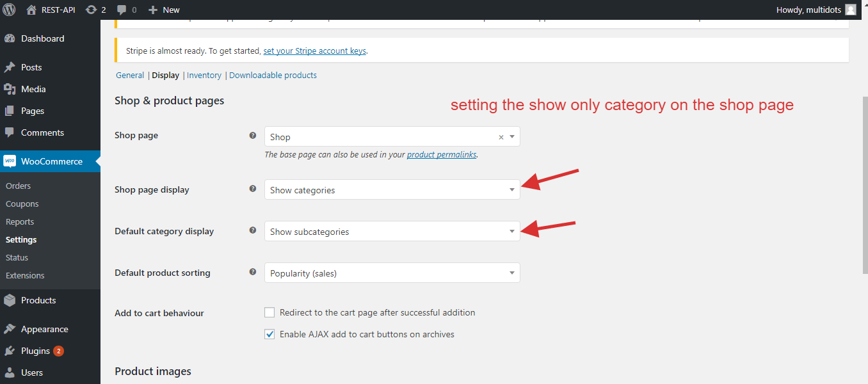Go to Dashboard menu label

pyautogui.click(x=43, y=38)
